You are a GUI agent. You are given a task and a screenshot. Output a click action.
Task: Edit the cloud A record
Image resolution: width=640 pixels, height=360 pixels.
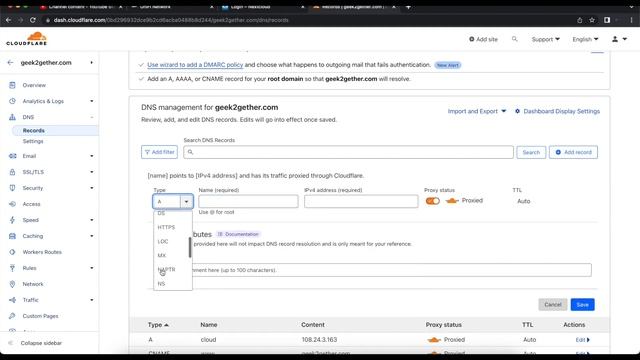pos(582,340)
